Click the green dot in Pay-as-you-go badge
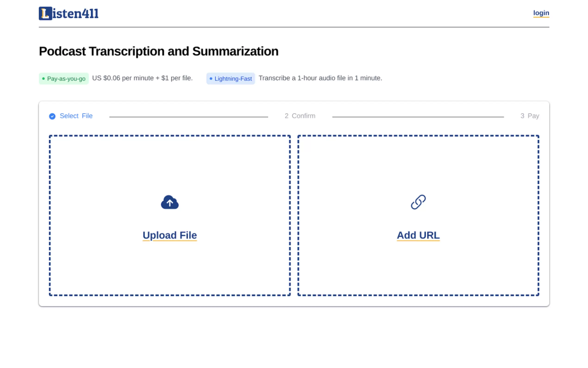Image resolution: width=588 pixels, height=368 pixels. pos(44,78)
